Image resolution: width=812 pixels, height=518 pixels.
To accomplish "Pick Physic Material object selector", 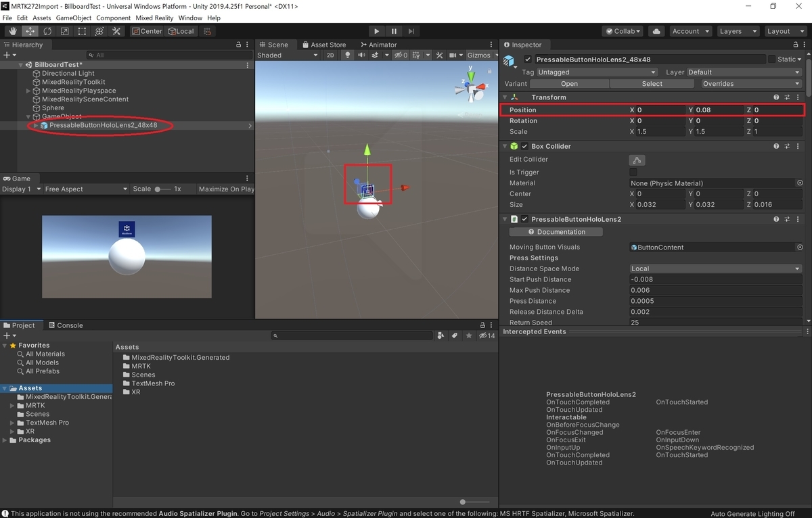I will pyautogui.click(x=800, y=183).
